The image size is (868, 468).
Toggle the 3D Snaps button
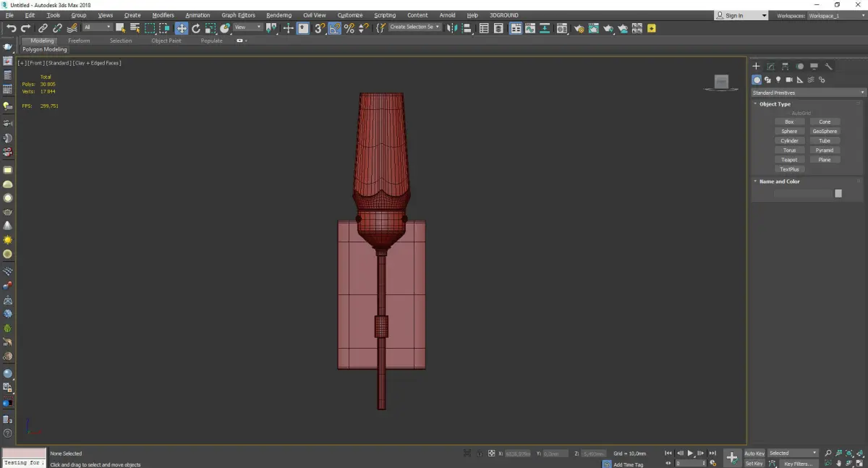pyautogui.click(x=319, y=28)
